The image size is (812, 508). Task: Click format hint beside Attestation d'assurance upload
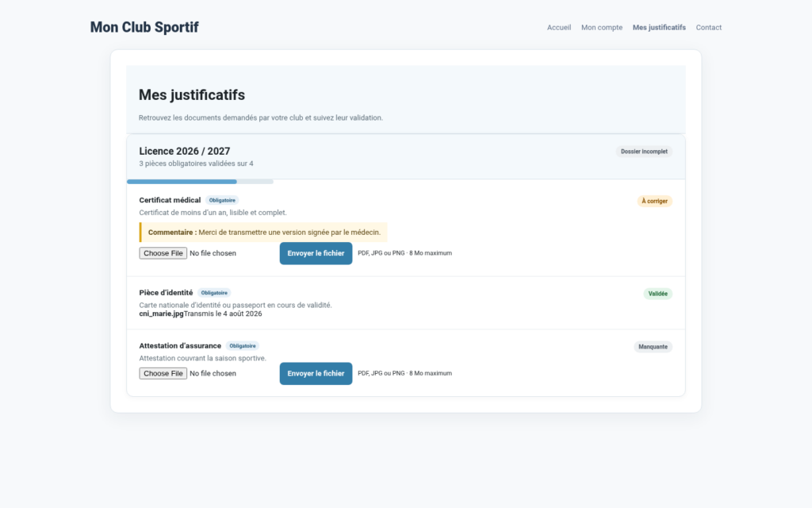(x=404, y=373)
